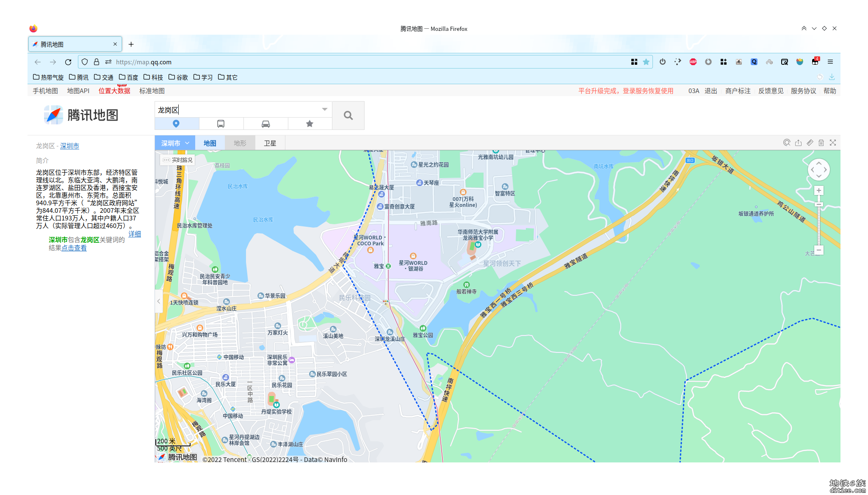Expand the 深圳市 city selector
868x495 pixels.
coord(175,143)
